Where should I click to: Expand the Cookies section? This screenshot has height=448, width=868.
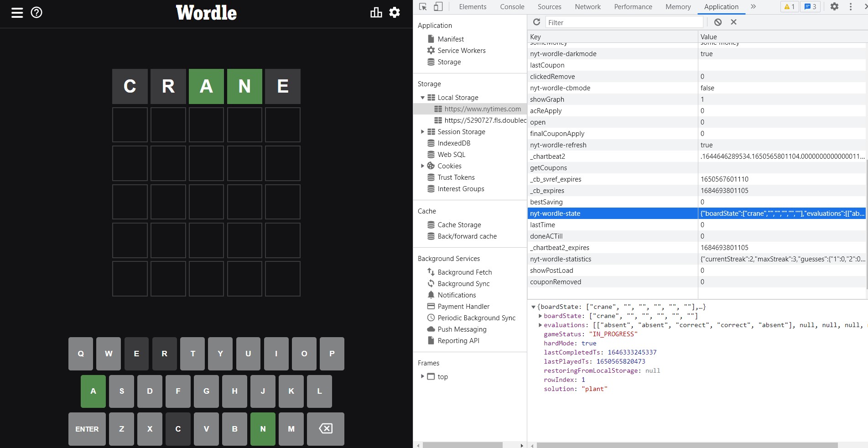(422, 166)
